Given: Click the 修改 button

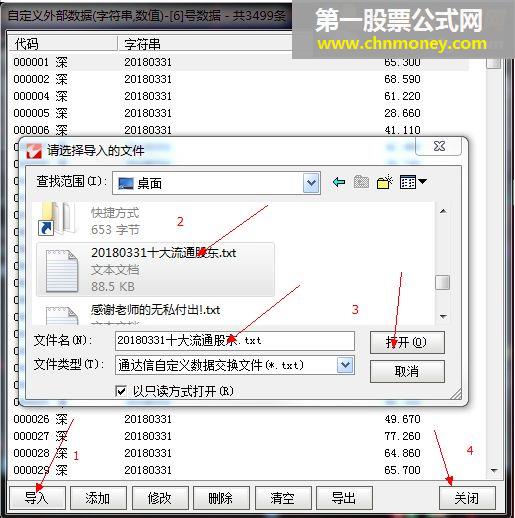Looking at the screenshot, I should coord(160,498).
